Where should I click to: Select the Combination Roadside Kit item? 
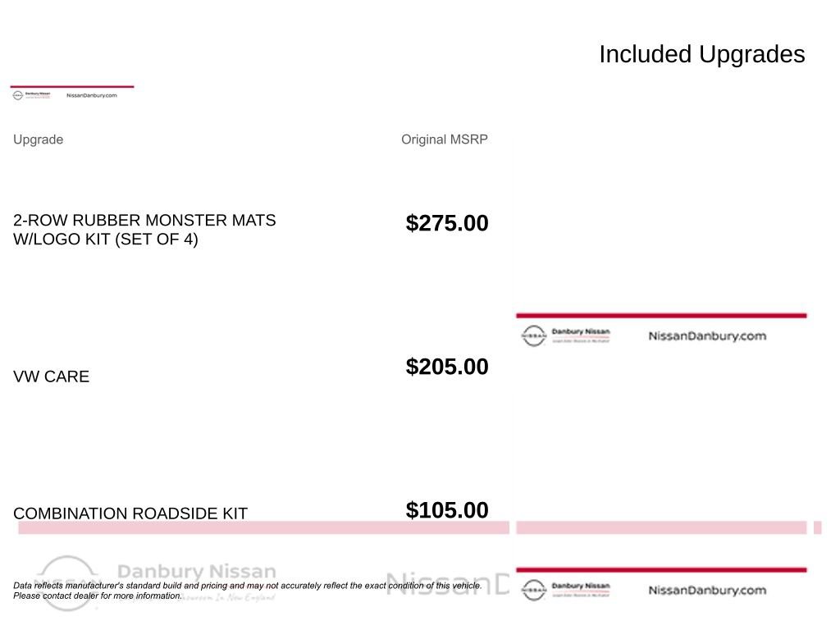(130, 514)
